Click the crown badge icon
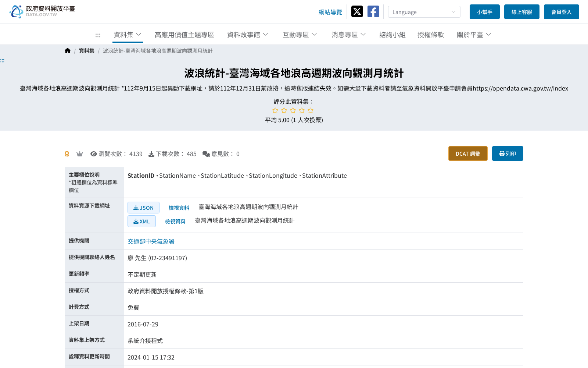Viewport: 588px width, 368px height. (80, 154)
